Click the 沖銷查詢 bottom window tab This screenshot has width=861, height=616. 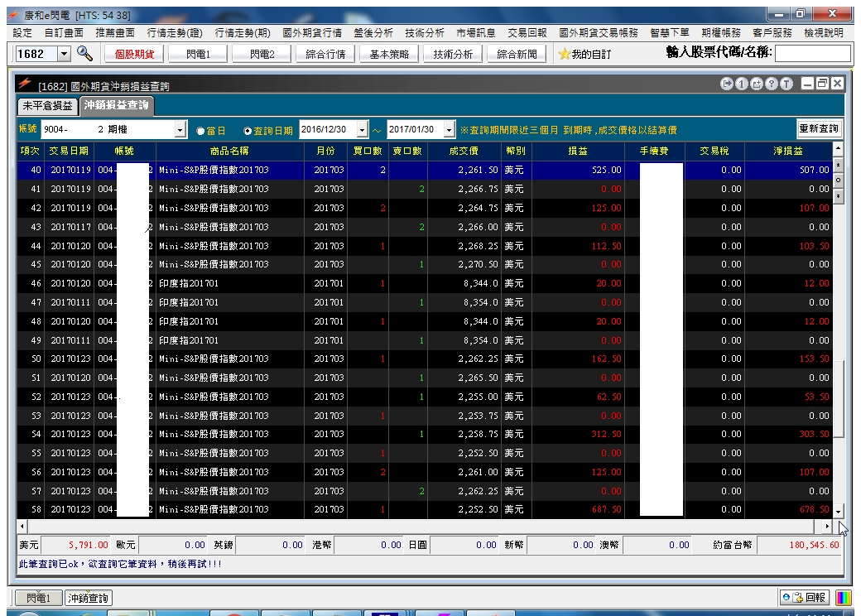pyautogui.click(x=88, y=598)
